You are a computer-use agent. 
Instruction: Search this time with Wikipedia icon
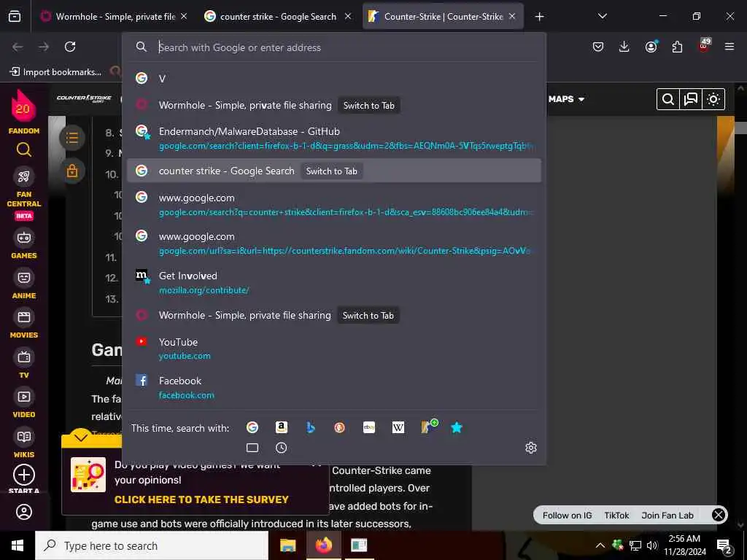[x=398, y=427]
